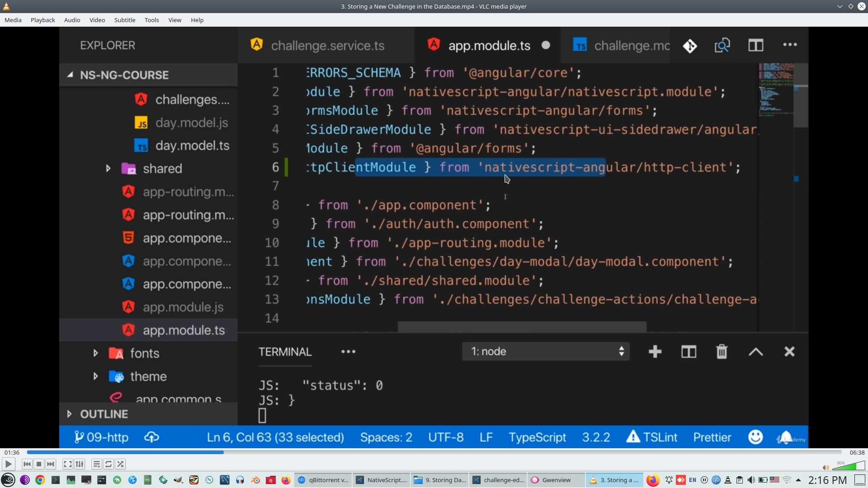Open extended settings equalizer icon
868x488 pixels.
[x=80, y=464]
